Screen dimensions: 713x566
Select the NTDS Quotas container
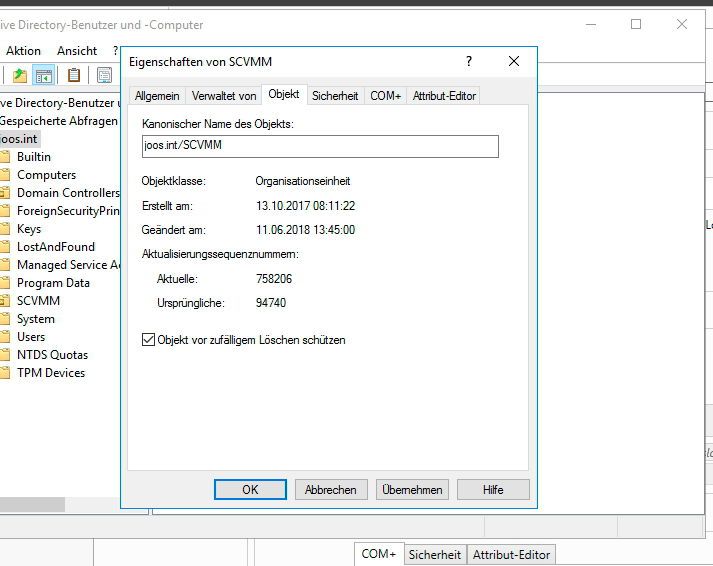(x=52, y=355)
